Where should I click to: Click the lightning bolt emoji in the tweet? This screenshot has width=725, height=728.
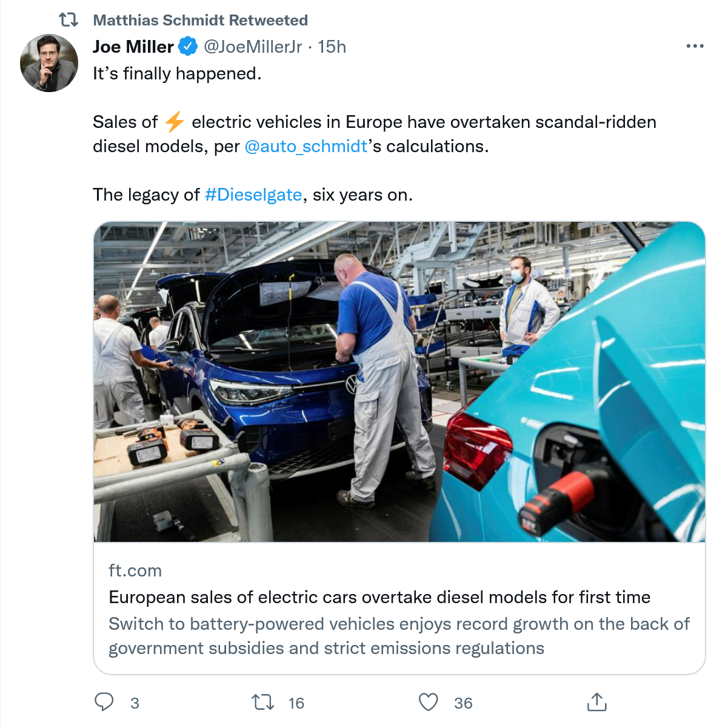click(x=175, y=122)
